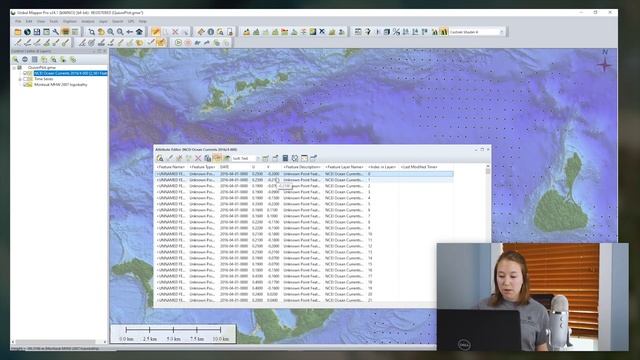This screenshot has width=640, height=360.
Task: Sort by DATE column header
Action: pyautogui.click(x=234, y=167)
